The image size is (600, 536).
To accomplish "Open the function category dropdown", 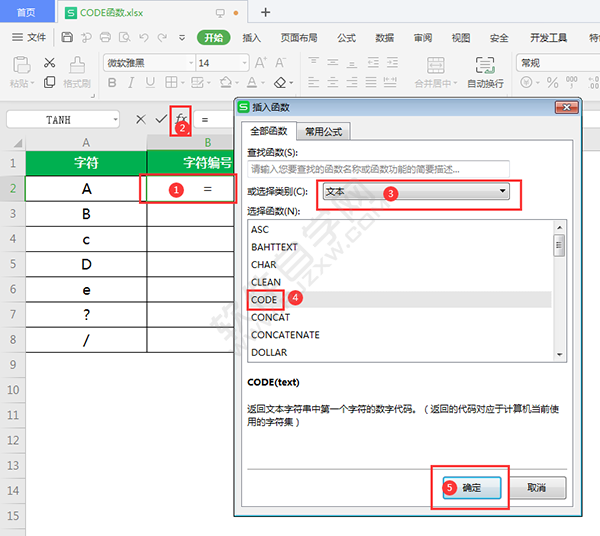I will 416,191.
